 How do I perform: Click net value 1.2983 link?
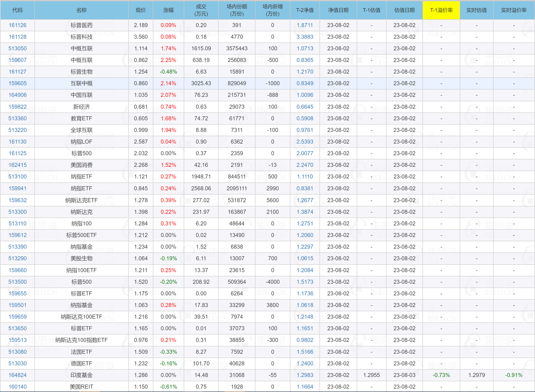[x=305, y=375]
